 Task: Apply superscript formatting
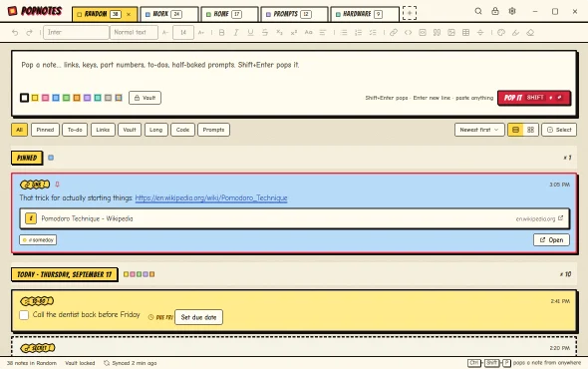click(x=294, y=33)
